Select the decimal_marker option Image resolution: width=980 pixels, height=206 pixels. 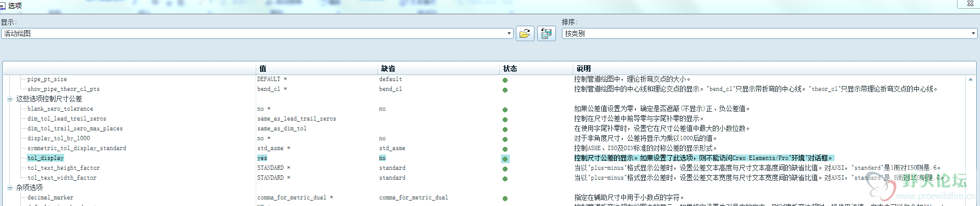[x=50, y=198]
